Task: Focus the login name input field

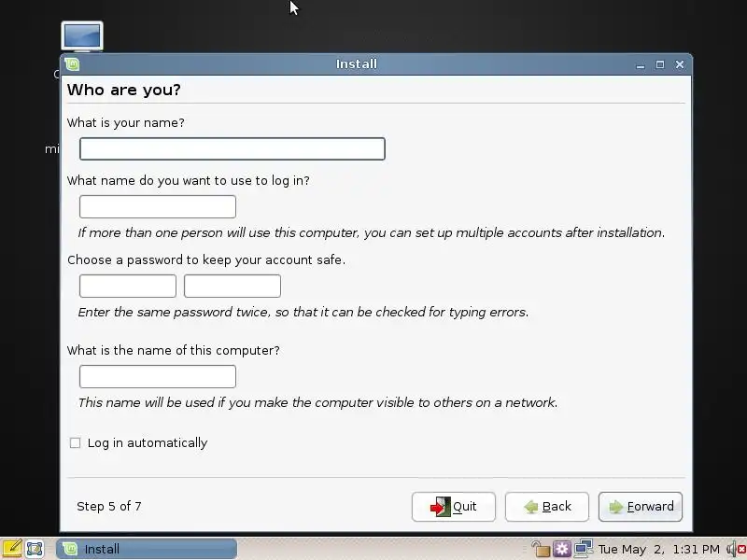Action: [157, 206]
